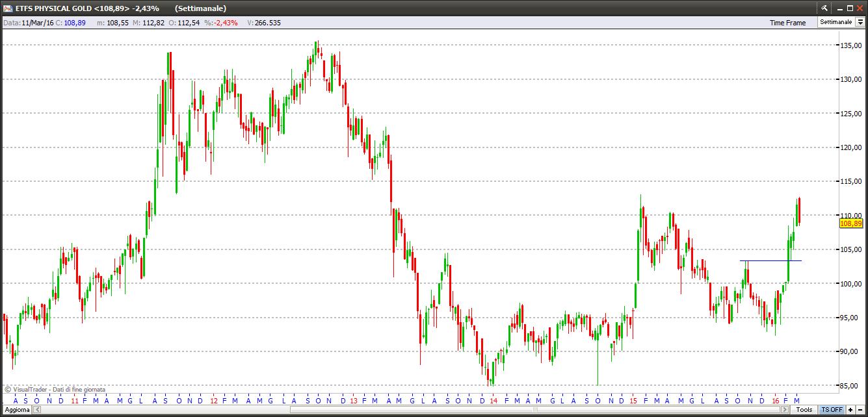Screen dimensions: 868x417
Task: Click the scrollbar left arrow
Action: [x=38, y=410]
